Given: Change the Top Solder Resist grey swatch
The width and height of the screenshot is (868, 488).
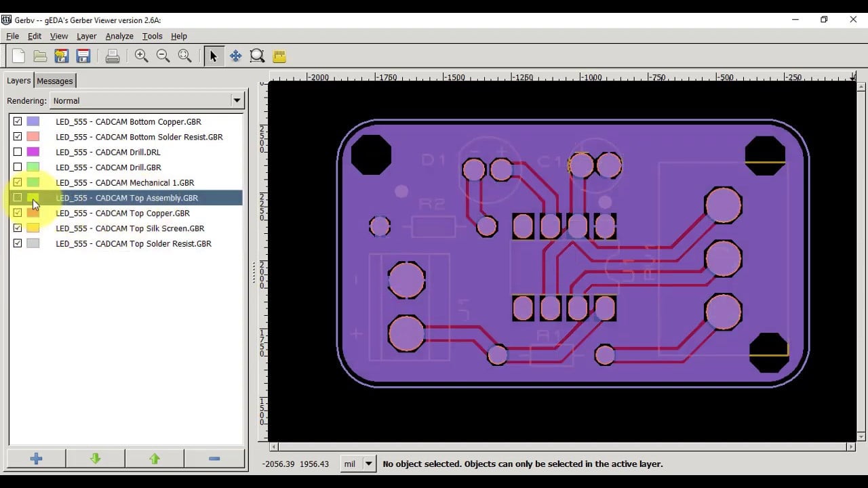Looking at the screenshot, I should (x=33, y=243).
